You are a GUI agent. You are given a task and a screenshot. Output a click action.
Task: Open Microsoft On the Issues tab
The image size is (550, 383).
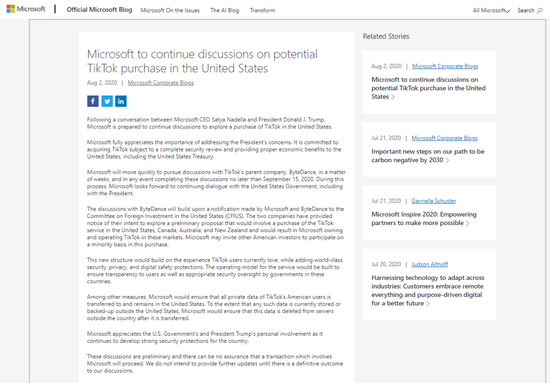click(x=170, y=11)
